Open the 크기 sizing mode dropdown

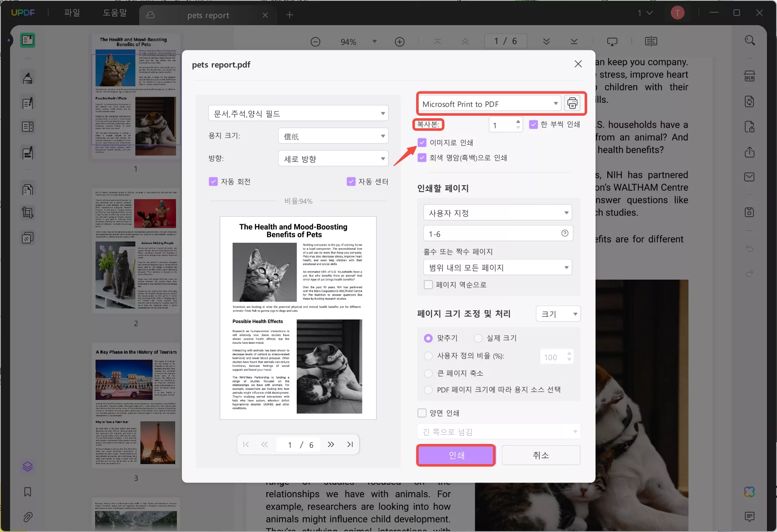point(558,314)
